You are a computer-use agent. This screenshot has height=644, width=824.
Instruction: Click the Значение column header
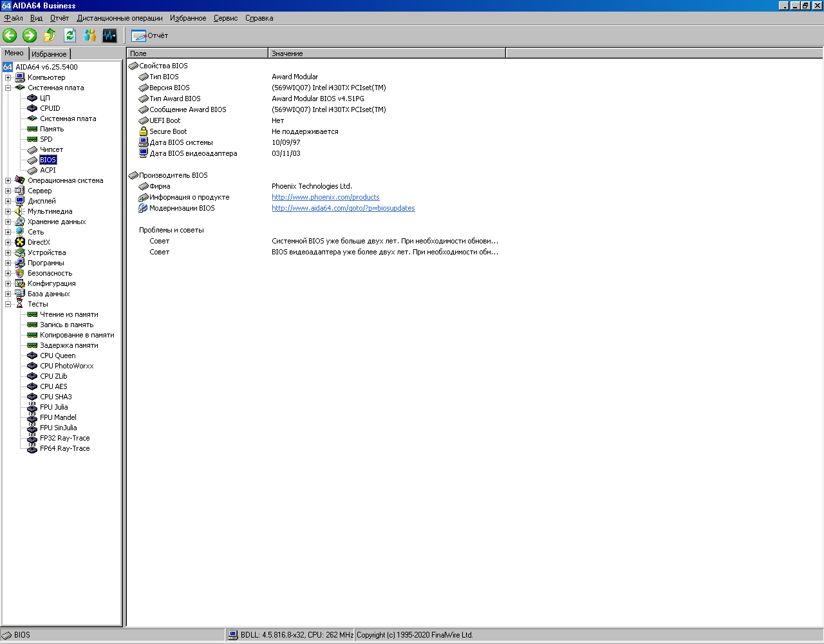387,53
